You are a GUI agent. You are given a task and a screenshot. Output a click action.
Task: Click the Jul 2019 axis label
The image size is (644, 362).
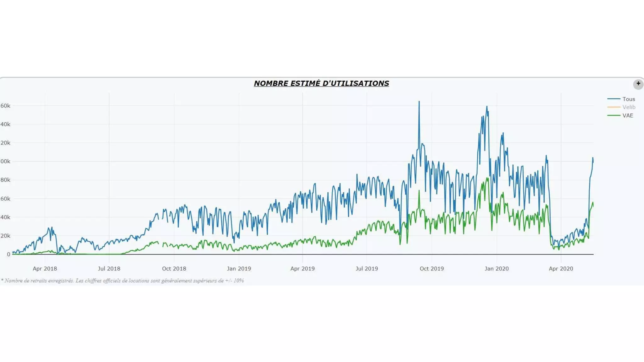pos(367,269)
